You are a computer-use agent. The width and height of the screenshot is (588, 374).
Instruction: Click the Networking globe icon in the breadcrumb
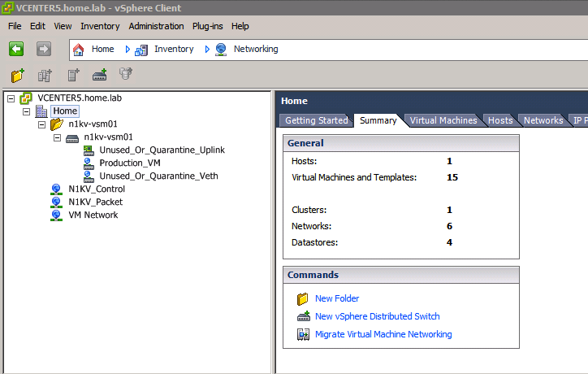(x=221, y=49)
